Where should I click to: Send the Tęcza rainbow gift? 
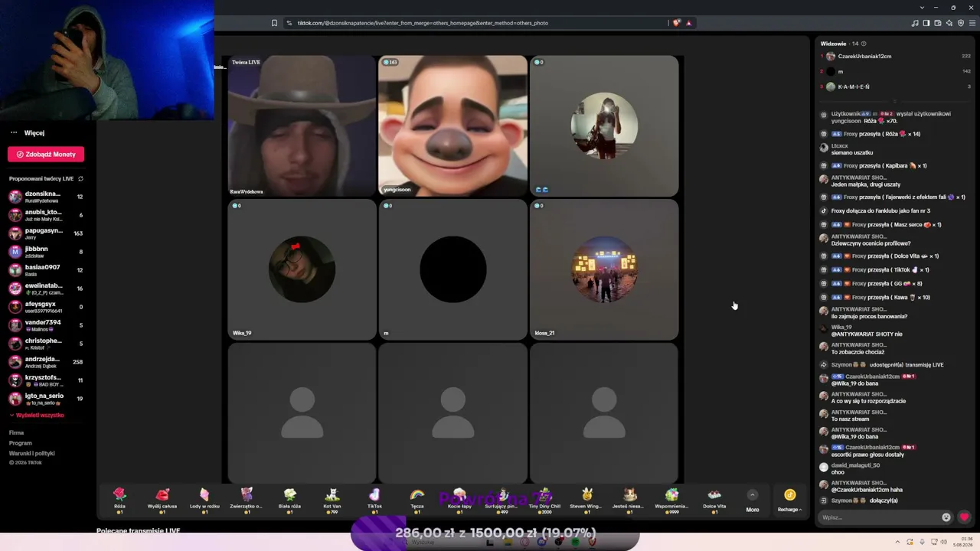point(417,499)
